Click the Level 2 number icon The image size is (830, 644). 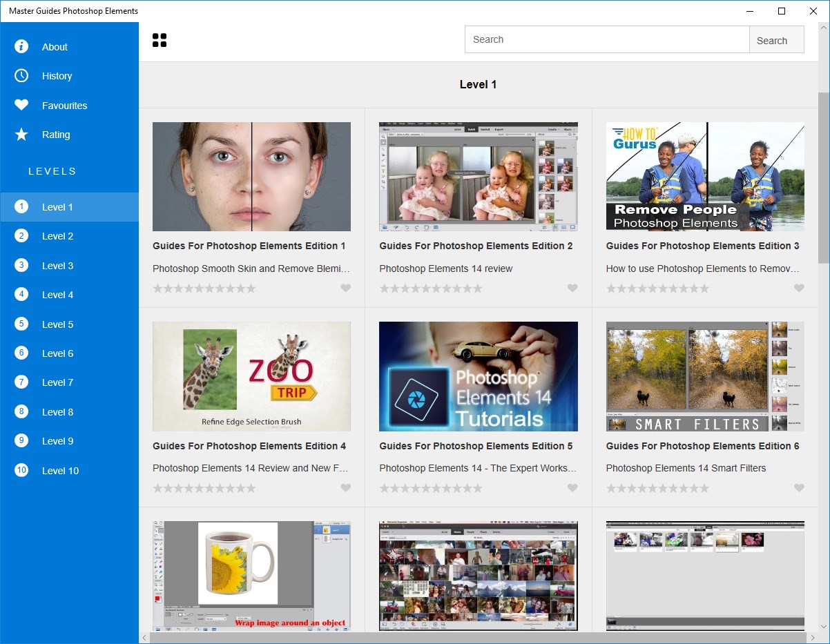pyautogui.click(x=21, y=236)
